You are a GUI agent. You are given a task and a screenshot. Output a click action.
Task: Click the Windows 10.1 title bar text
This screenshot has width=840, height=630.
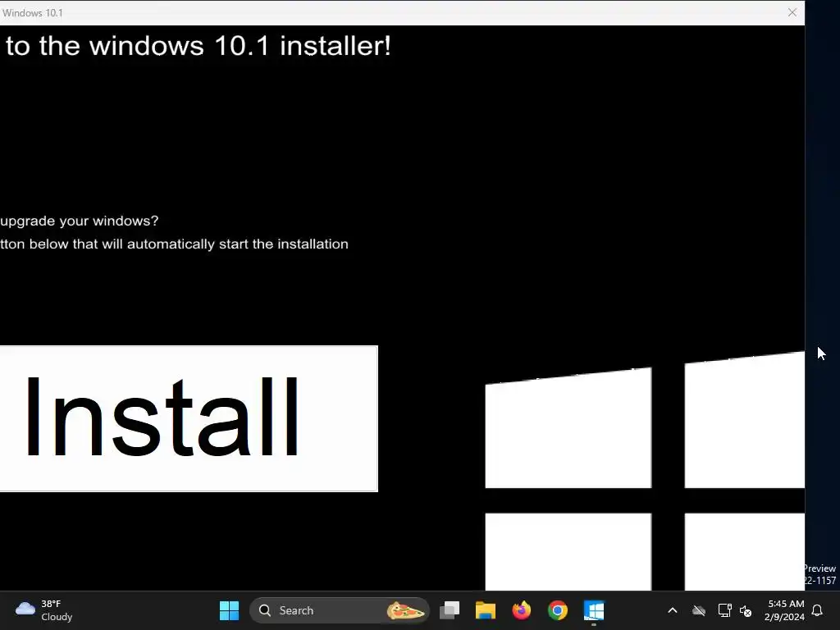click(32, 13)
